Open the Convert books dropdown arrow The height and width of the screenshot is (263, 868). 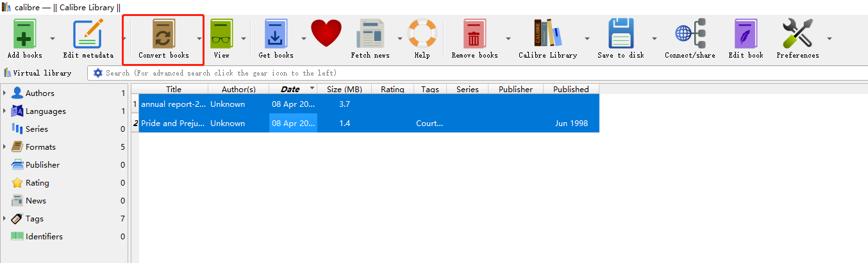tap(199, 38)
